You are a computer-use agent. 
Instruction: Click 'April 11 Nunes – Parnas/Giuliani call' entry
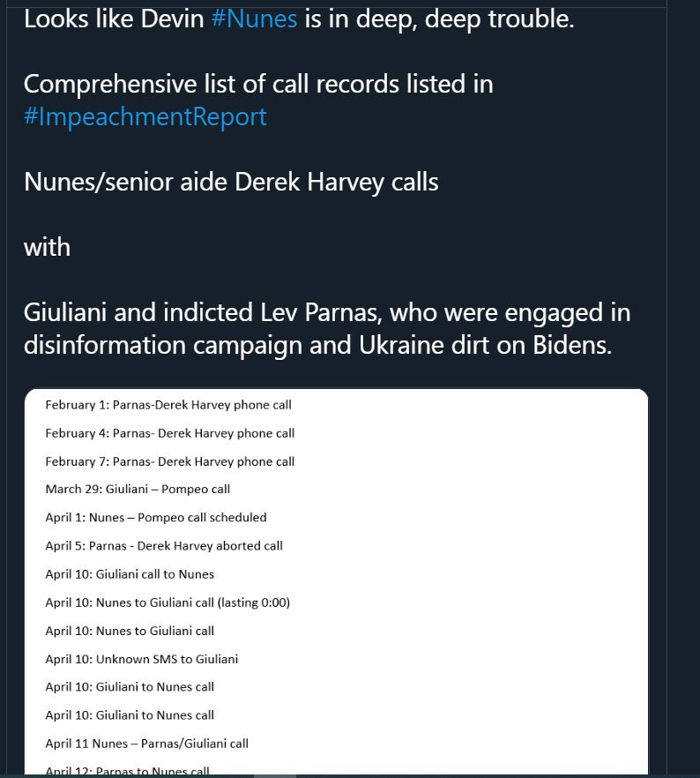pyautogui.click(x=146, y=744)
